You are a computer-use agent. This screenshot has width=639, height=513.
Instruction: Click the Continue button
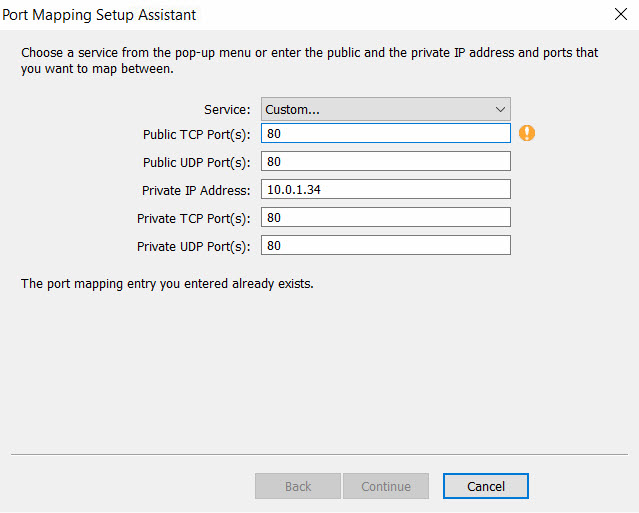[386, 486]
